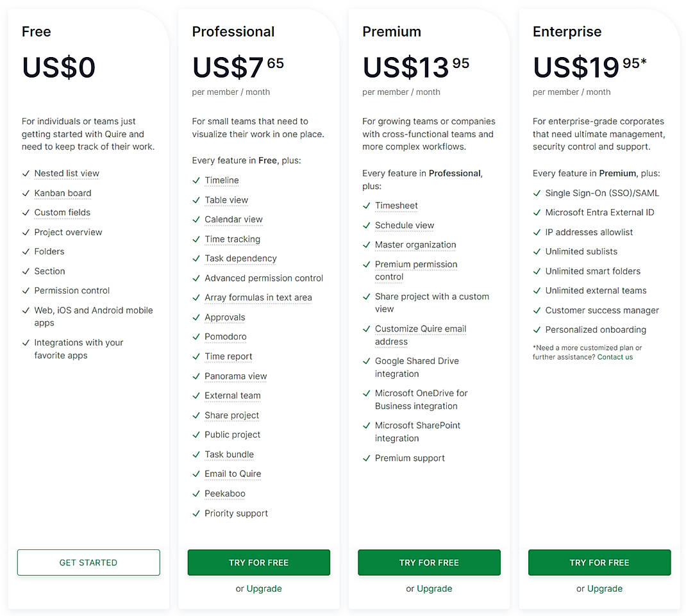Click the checkmark next to Timesheet
The image size is (686, 616).
click(366, 206)
